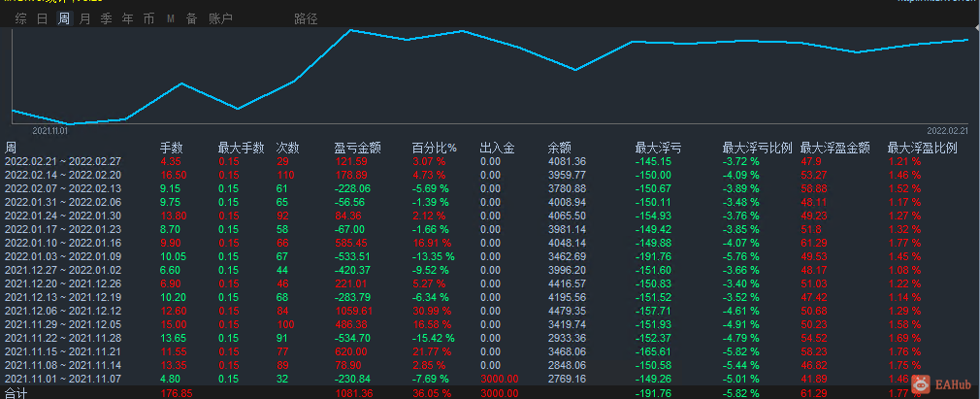980x399 pixels.
Task: Click loss amount -534.70
Action: pyautogui.click(x=353, y=338)
